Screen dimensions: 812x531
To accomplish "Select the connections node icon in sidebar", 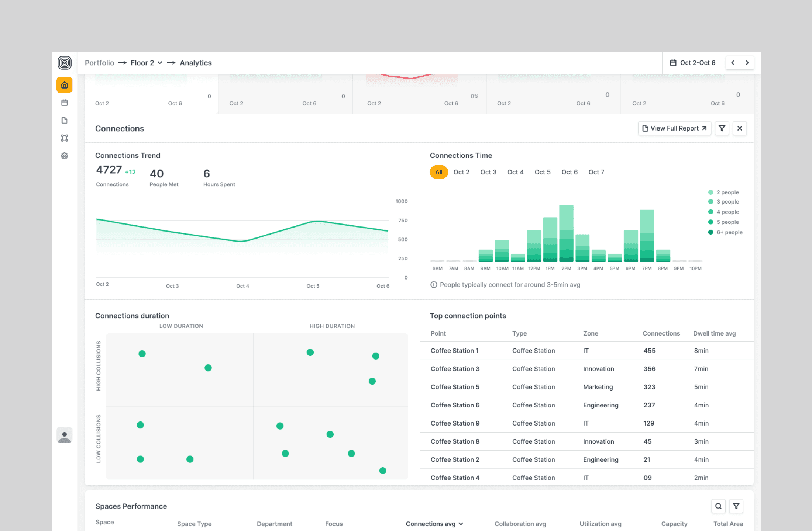I will point(64,138).
